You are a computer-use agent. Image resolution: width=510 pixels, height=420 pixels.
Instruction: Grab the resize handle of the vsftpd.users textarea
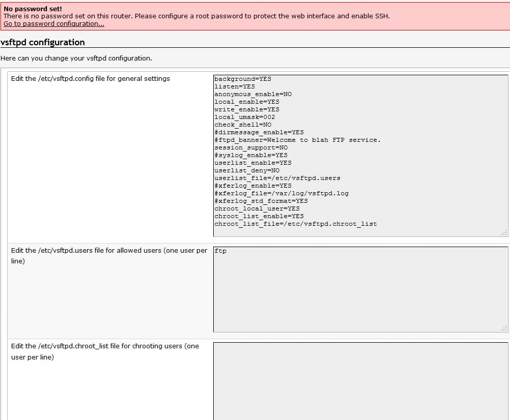[x=504, y=328]
